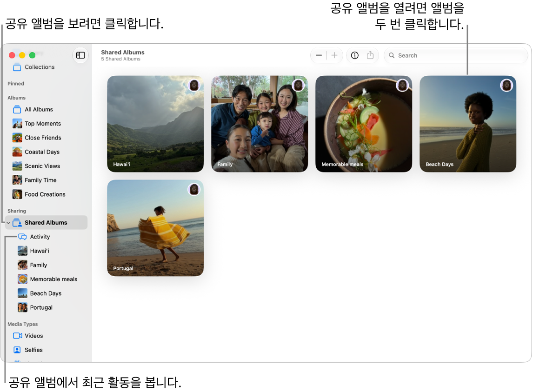The width and height of the screenshot is (533, 392).
Task: Click the Media Types section header
Action: pos(22,324)
